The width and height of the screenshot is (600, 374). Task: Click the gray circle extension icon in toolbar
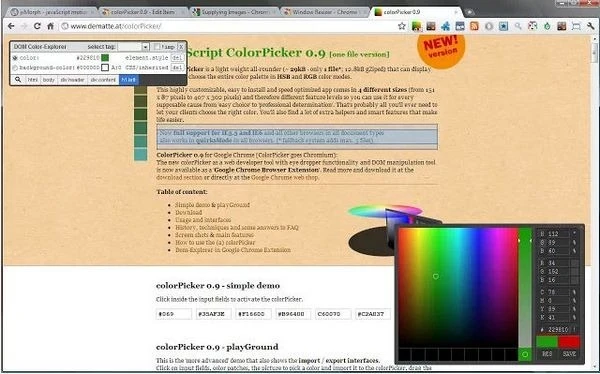point(489,26)
